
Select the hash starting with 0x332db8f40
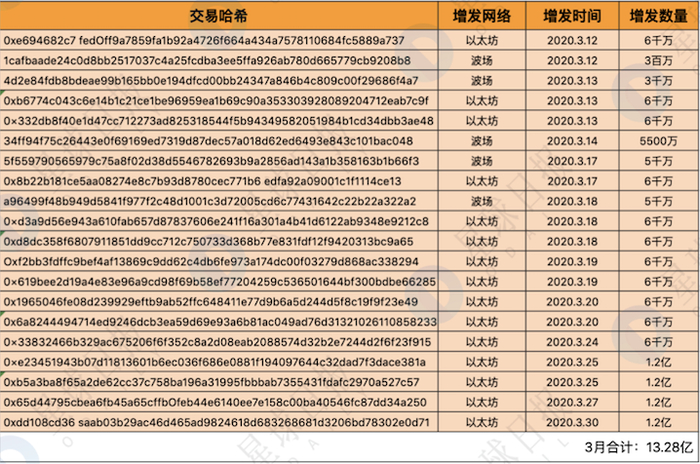pos(218,121)
